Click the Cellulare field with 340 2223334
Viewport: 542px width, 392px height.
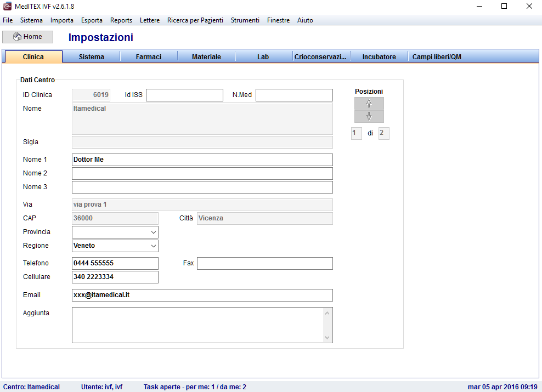[x=115, y=277]
